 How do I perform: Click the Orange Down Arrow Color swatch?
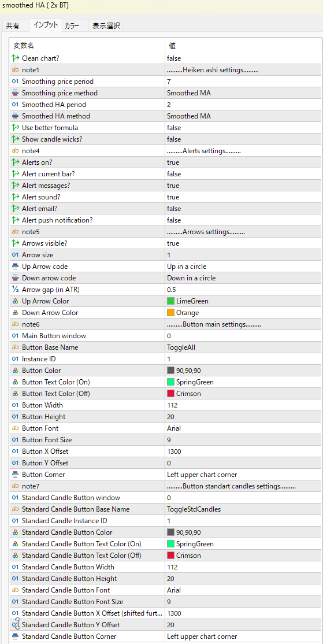(170, 313)
